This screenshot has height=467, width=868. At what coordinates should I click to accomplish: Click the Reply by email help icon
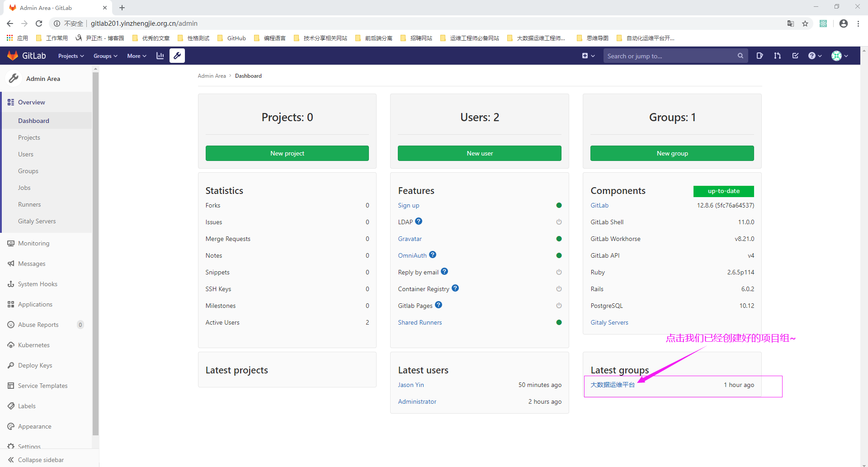point(444,271)
